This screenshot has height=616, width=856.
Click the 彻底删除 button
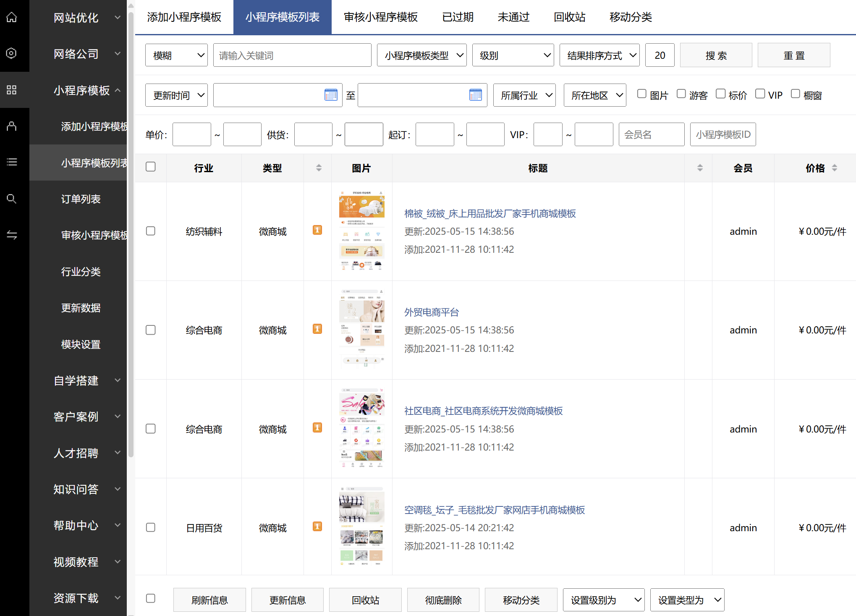(443, 600)
